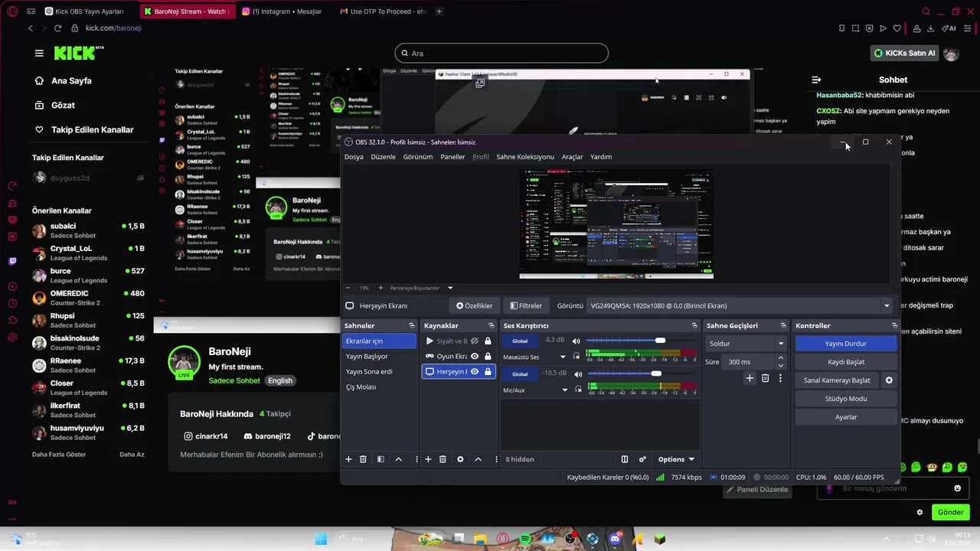Move source up with Kaynaklar arrow icon
The width and height of the screenshot is (980, 551).
(x=478, y=459)
